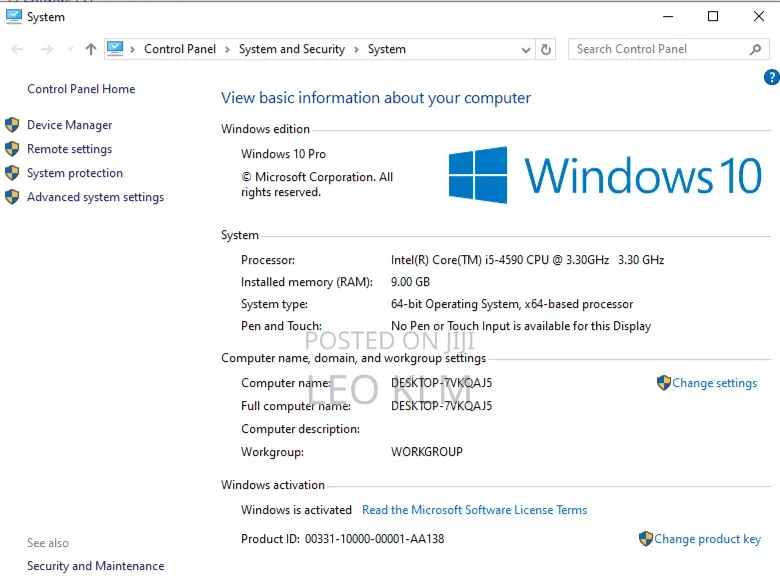Focus the Search Control Panel field
Screen dimensions: 780x588
(x=669, y=49)
